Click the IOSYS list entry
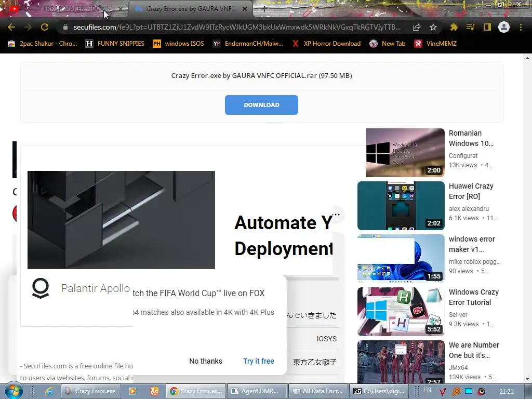This screenshot has width=532, height=399. pyautogui.click(x=327, y=339)
